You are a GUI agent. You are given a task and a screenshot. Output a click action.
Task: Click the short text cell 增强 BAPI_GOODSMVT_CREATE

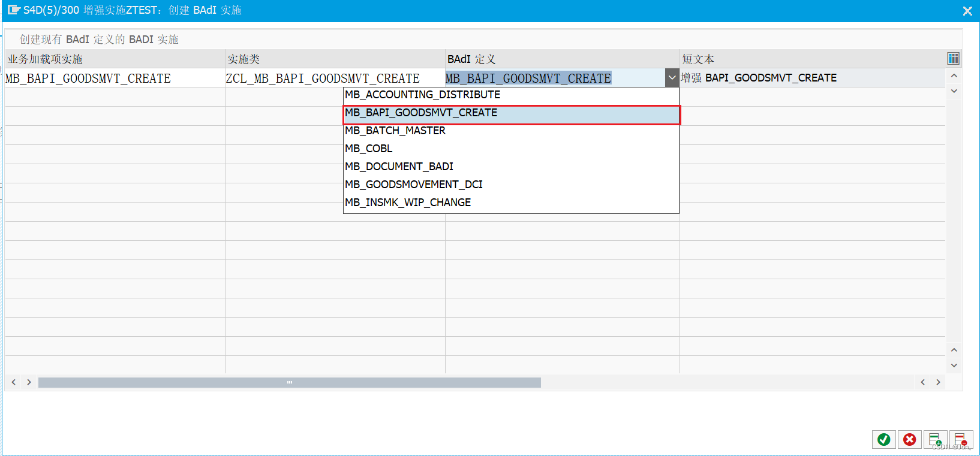pyautogui.click(x=813, y=78)
